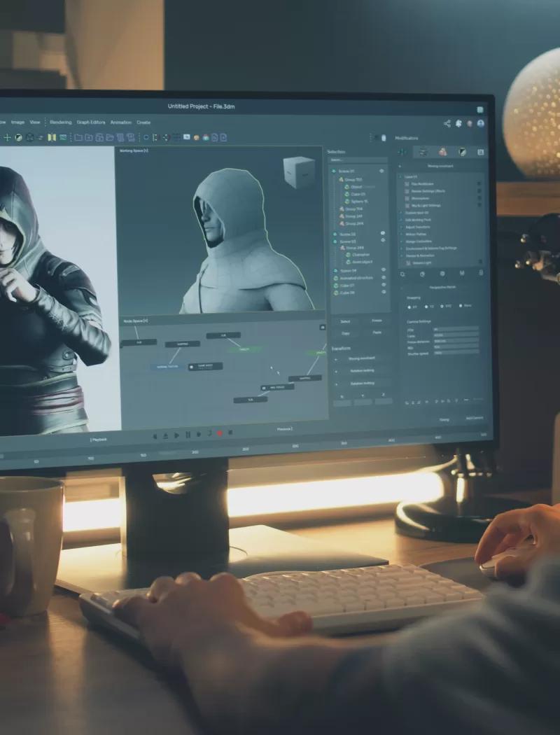This screenshot has width=560, height=735.
Task: Click the Group 153 group icon
Action: (342, 179)
